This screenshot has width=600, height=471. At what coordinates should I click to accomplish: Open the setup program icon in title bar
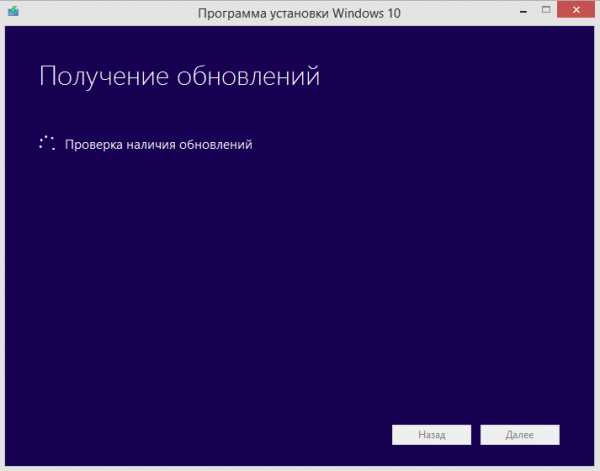click(13, 11)
